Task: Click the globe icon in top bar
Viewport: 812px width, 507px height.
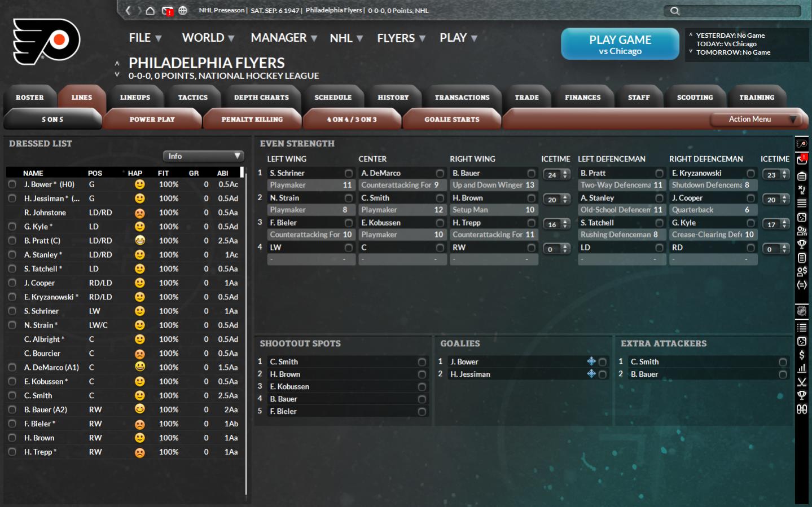Action: pyautogui.click(x=183, y=11)
